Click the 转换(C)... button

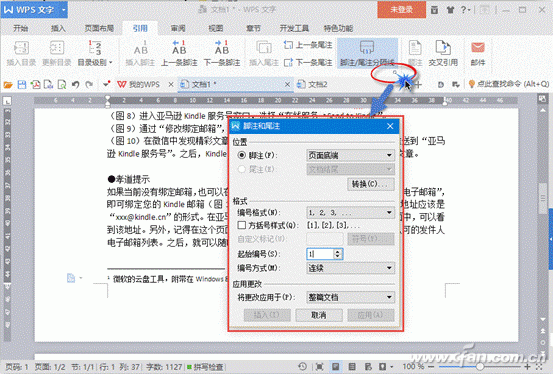tap(370, 184)
